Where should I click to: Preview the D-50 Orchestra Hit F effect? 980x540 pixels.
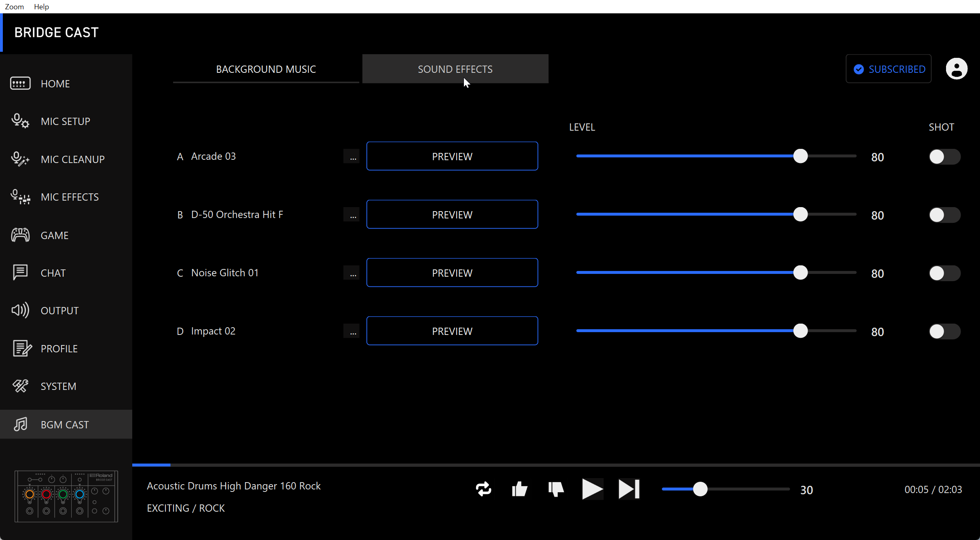pos(452,214)
